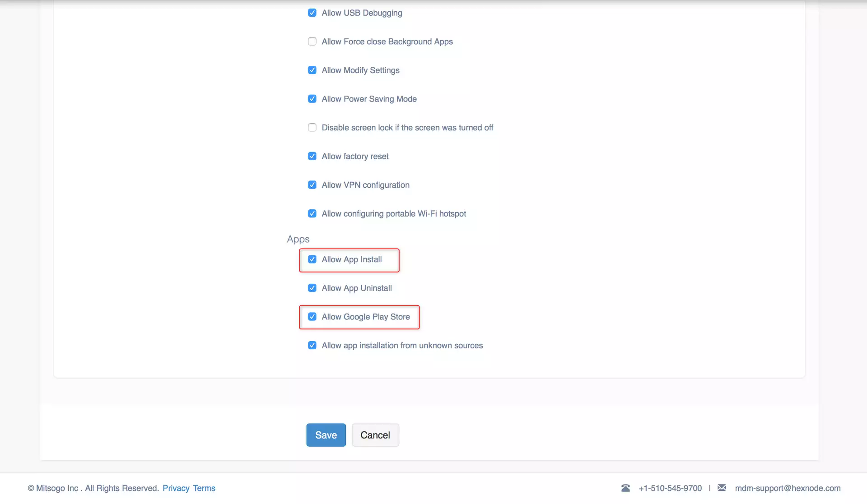Uncheck Allow VPN configuration
This screenshot has height=504, width=867.
(x=312, y=185)
